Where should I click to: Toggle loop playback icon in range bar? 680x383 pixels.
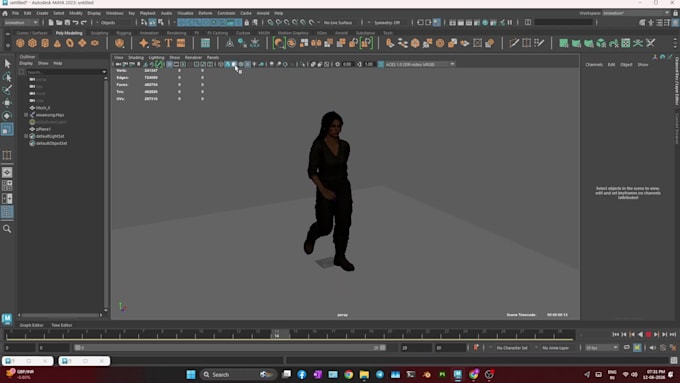[627, 348]
